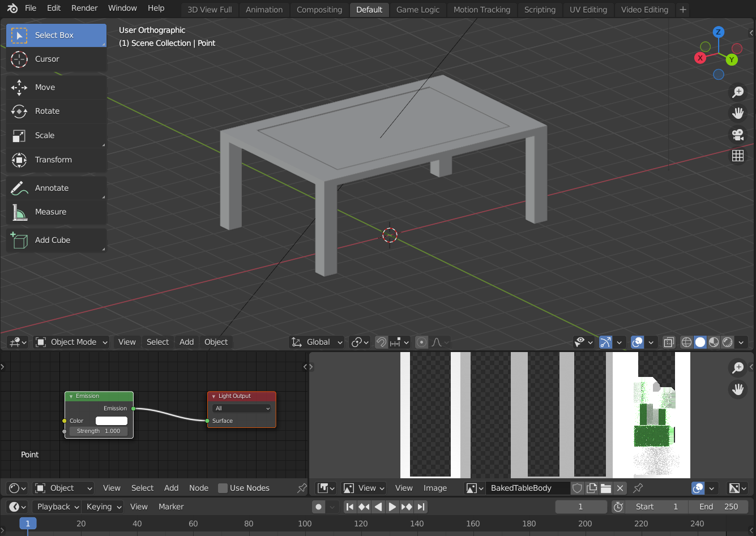
Task: Unlink BakedTableBody image with X icon
Action: click(620, 488)
